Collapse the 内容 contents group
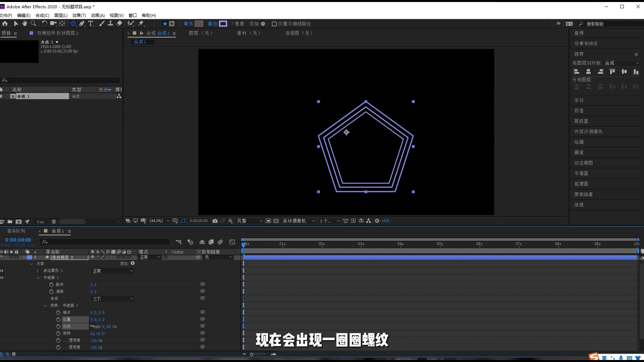This screenshot has height=362, width=644. point(31,264)
